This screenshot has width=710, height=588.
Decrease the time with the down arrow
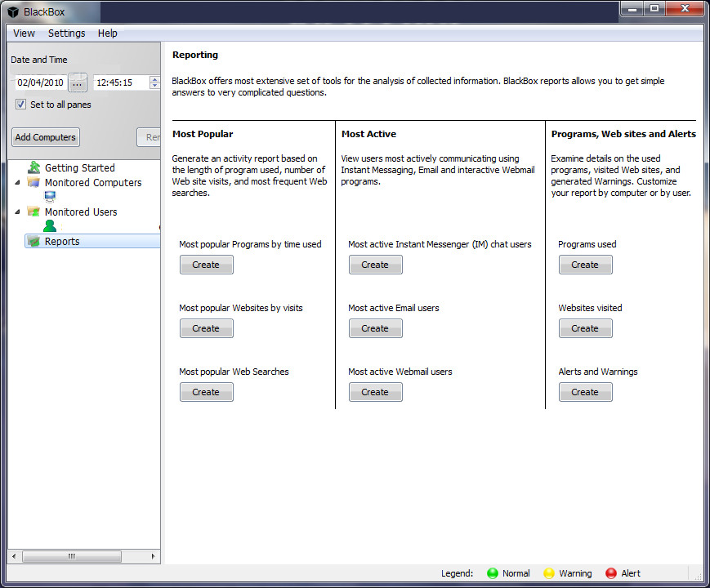(x=155, y=86)
